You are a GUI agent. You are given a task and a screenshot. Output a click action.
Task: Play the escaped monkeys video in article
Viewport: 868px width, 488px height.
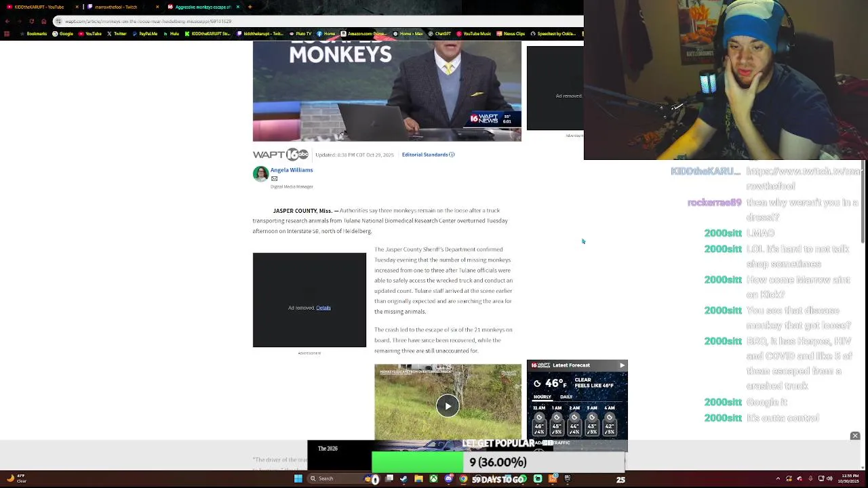(x=448, y=405)
